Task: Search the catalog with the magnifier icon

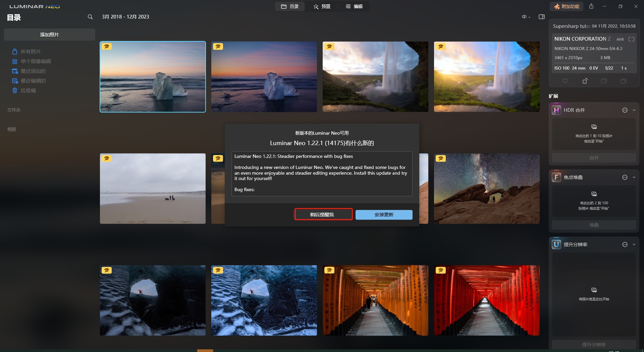Action: click(x=90, y=17)
